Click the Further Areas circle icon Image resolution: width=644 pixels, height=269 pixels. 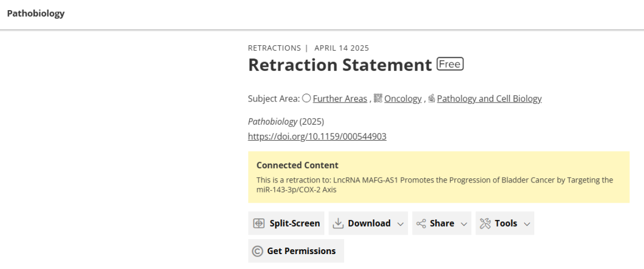306,98
